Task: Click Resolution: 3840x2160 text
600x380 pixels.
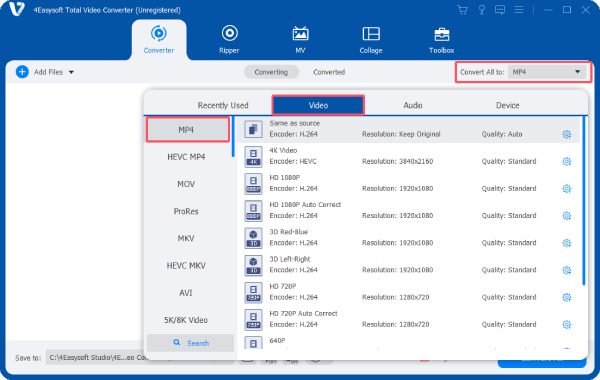Action: [398, 161]
